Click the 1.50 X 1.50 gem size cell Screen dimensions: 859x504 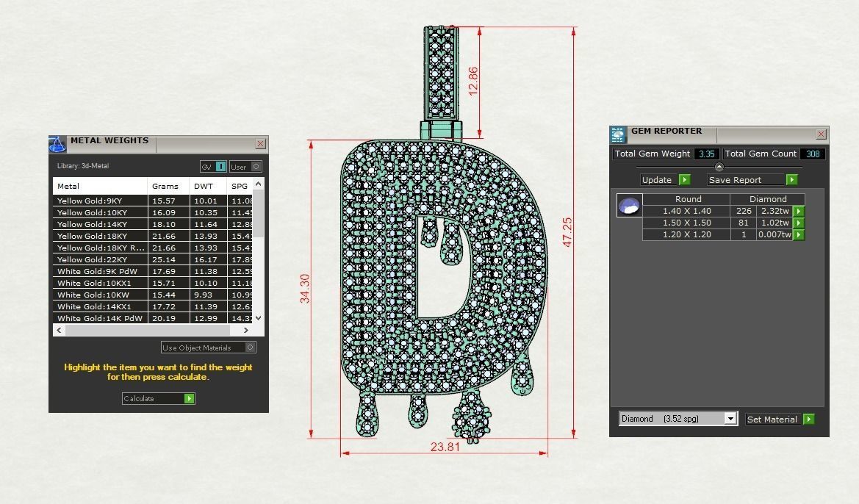(686, 223)
